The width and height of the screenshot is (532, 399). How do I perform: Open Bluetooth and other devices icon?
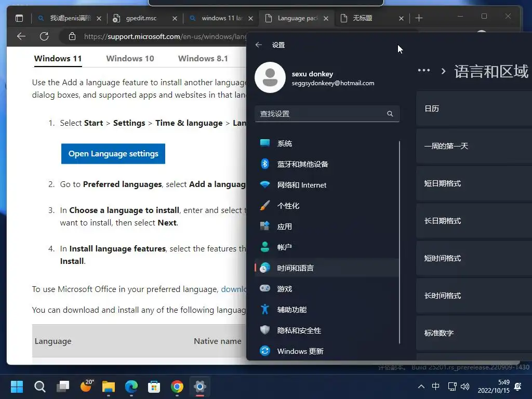pos(264,164)
